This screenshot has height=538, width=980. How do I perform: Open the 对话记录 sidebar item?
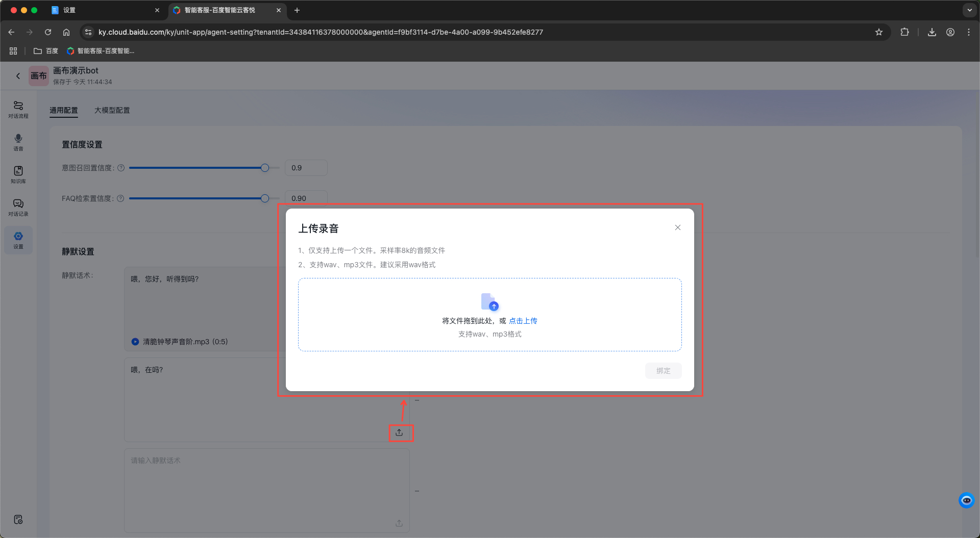click(18, 207)
